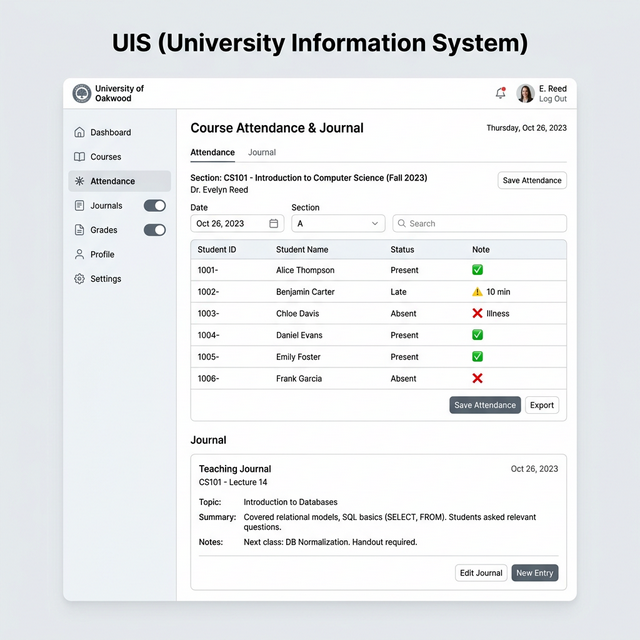Viewport: 640px width, 640px height.
Task: Click the New Entry button
Action: (535, 573)
